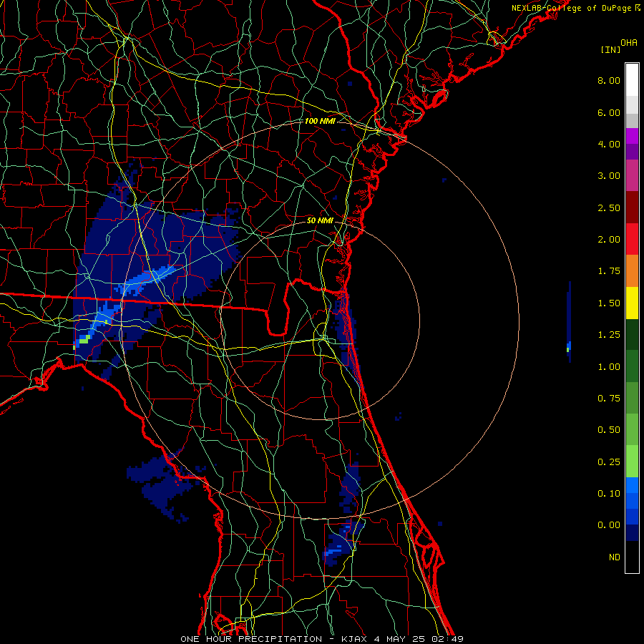
Task: Pick the navy swatch beside 0.00
Action: (x=632, y=533)
